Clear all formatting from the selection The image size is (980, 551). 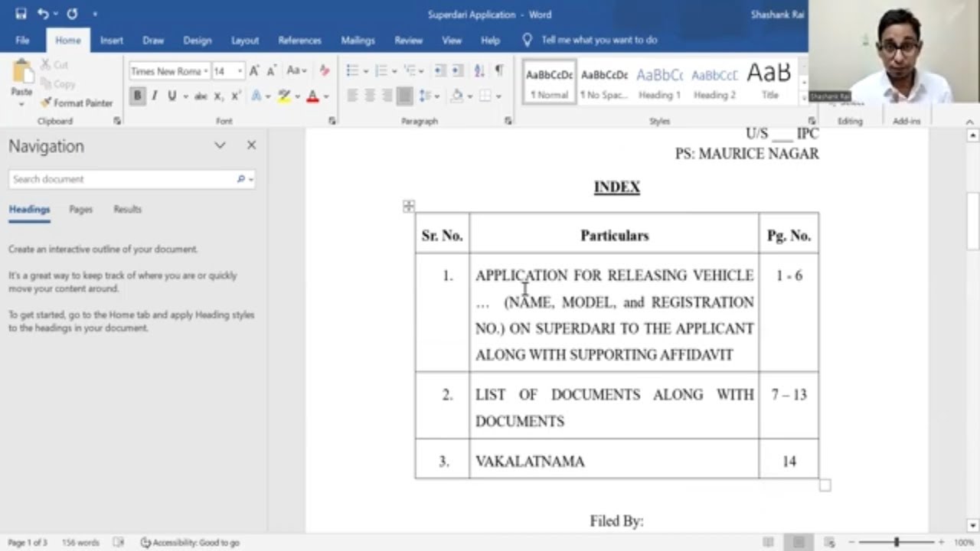click(x=325, y=71)
